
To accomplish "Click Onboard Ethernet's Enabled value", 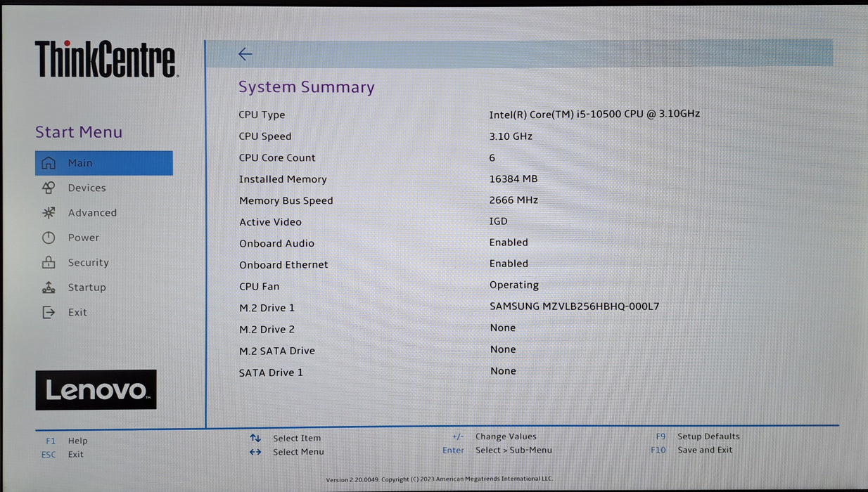I will tap(509, 264).
